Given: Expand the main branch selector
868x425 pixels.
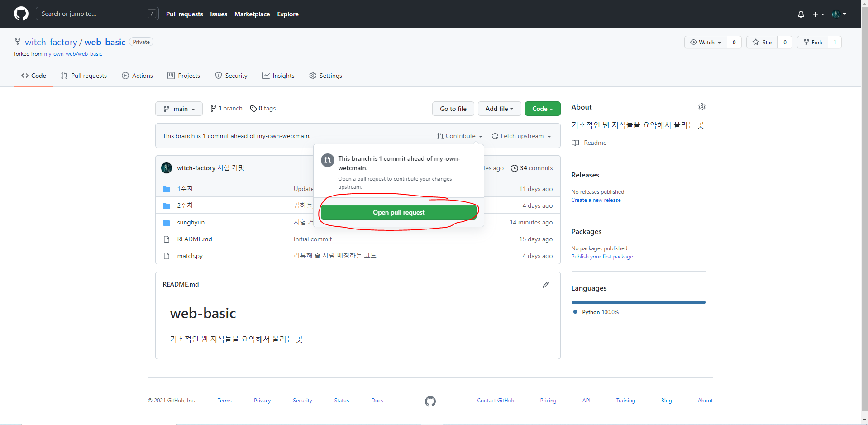Looking at the screenshot, I should click(179, 109).
